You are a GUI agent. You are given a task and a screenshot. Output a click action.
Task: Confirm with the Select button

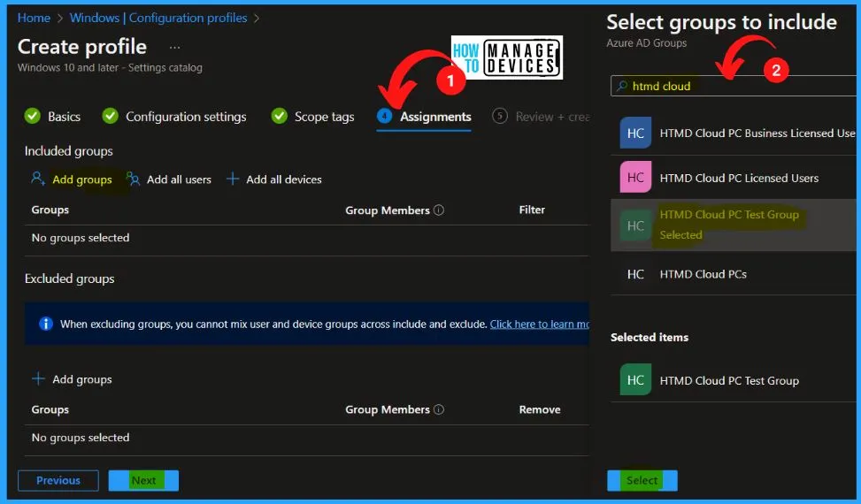click(x=642, y=480)
